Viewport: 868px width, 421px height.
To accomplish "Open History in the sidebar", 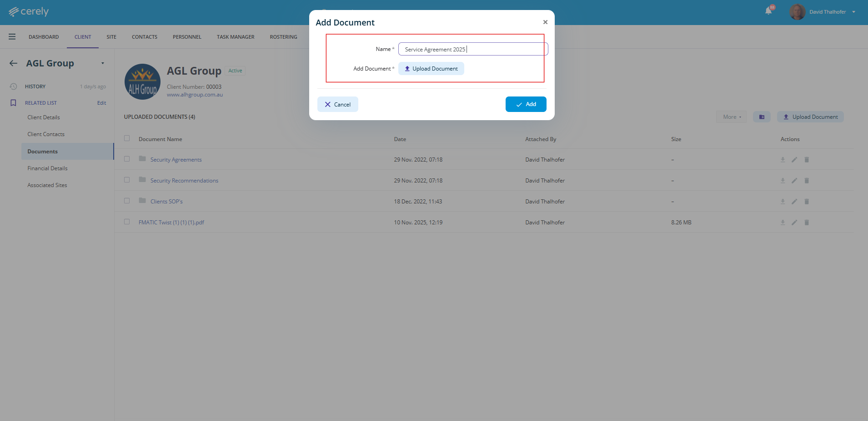I will [35, 86].
